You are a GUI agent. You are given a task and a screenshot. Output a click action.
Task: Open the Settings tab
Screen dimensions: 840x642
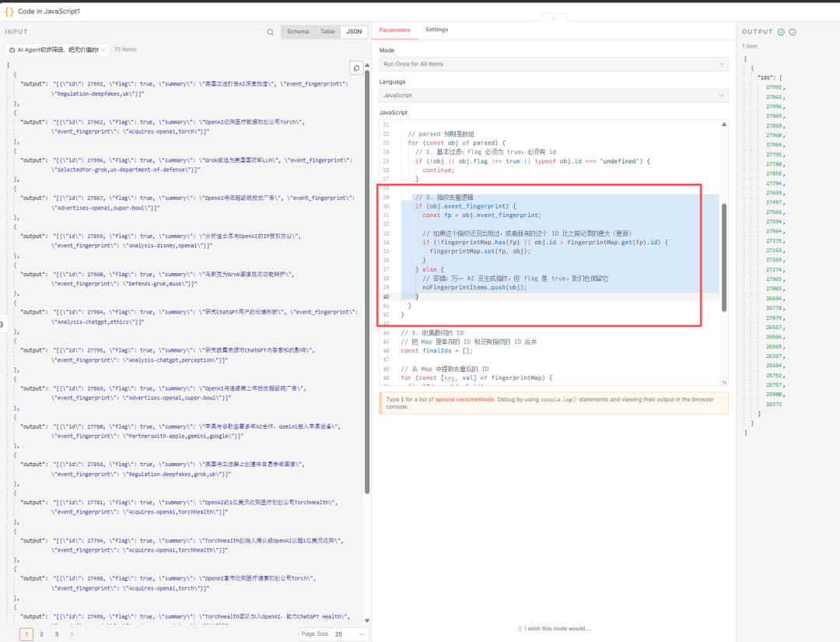[436, 30]
